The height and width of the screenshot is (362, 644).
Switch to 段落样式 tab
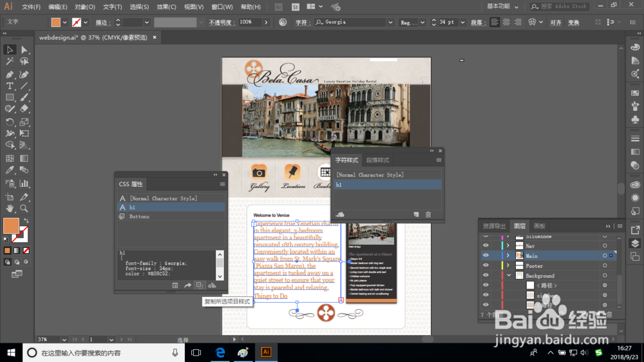click(377, 160)
